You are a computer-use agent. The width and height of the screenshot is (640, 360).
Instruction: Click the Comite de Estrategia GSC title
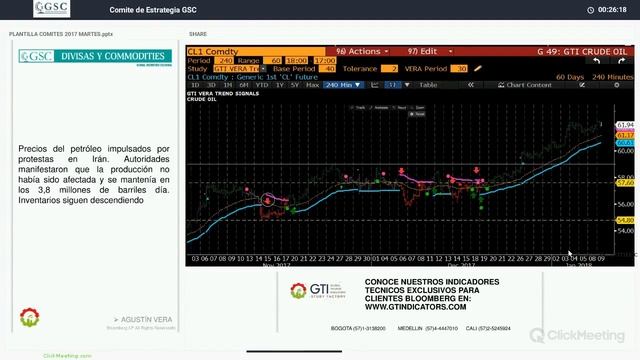coord(153,10)
